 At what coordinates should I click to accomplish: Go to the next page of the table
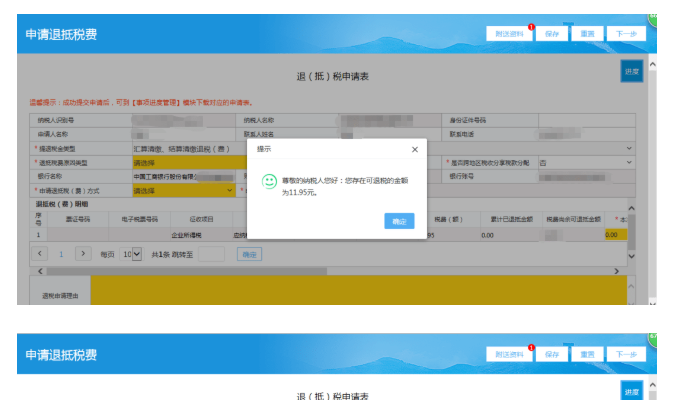[x=83, y=254]
